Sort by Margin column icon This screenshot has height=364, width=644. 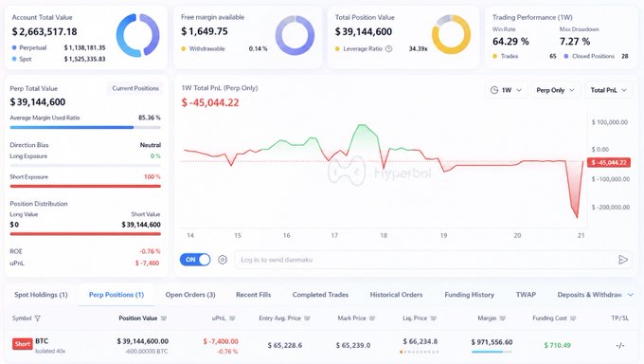click(x=502, y=318)
